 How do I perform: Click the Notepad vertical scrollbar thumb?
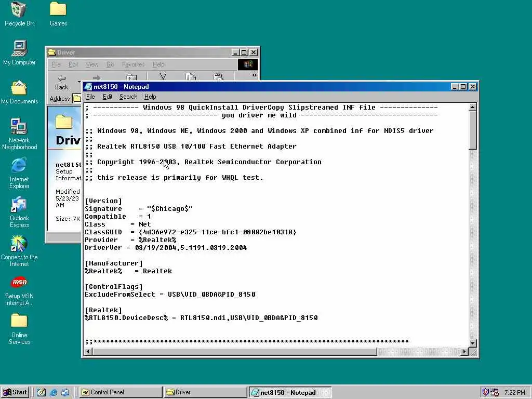pos(473,130)
